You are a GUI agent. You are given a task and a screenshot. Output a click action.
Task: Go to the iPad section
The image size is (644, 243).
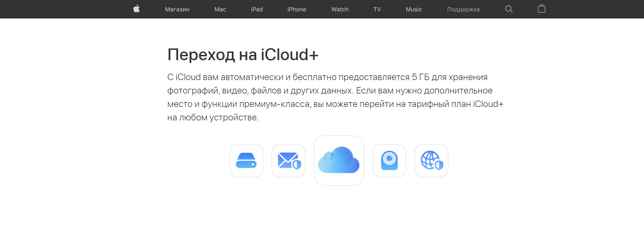point(257,9)
